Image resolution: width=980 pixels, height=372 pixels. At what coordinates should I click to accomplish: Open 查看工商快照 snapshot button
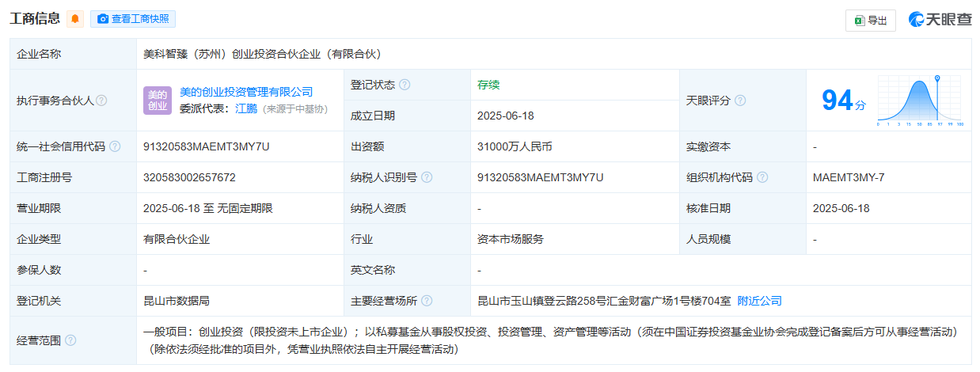point(132,19)
